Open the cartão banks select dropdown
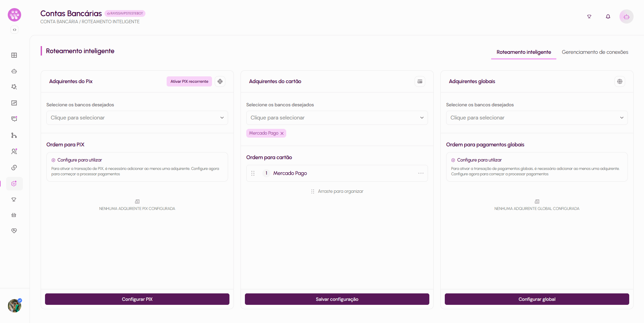The image size is (644, 323). point(337,118)
